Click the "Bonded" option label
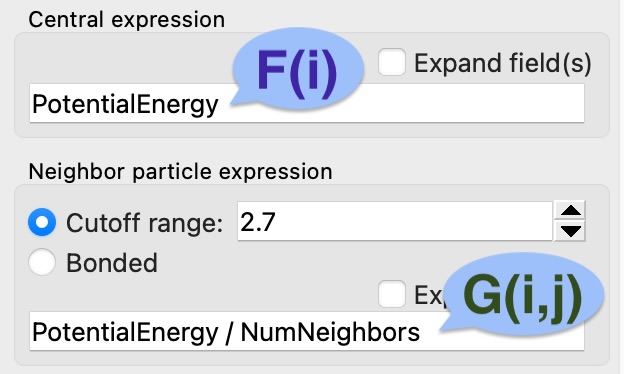Screen dimensions: 624x374 [x=112, y=263]
